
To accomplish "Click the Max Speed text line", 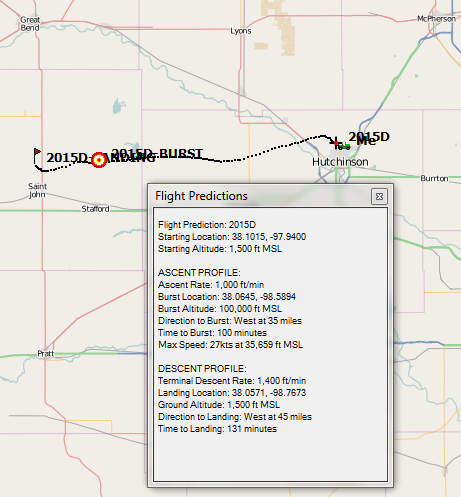I will click(230, 345).
